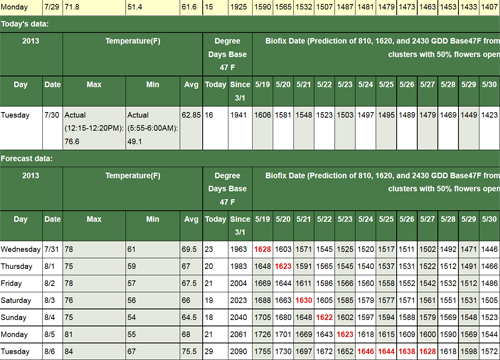500x360 pixels.
Task: Click the 5/19 column header in Forecast data table
Action: [263, 226]
